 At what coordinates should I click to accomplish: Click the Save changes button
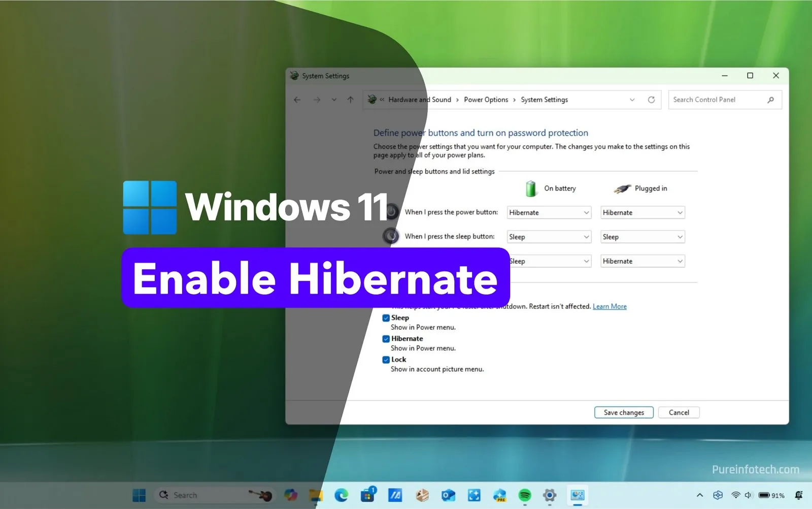coord(623,412)
